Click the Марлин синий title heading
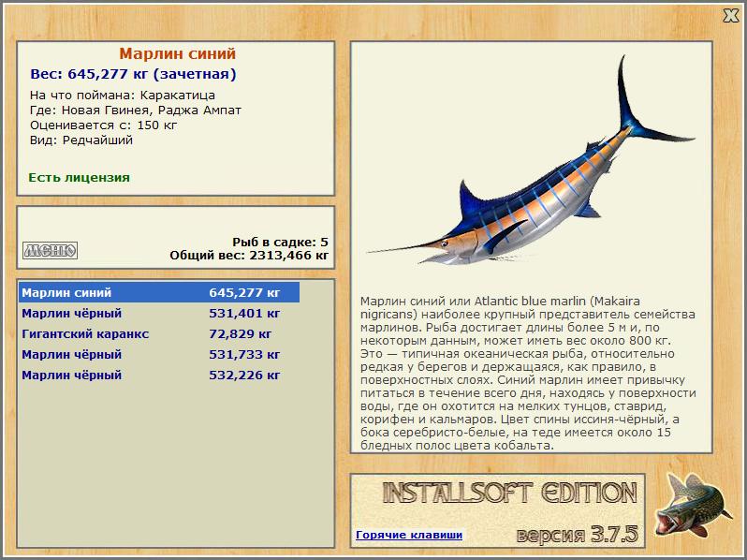Viewport: 747px width, 560px height. [x=177, y=53]
